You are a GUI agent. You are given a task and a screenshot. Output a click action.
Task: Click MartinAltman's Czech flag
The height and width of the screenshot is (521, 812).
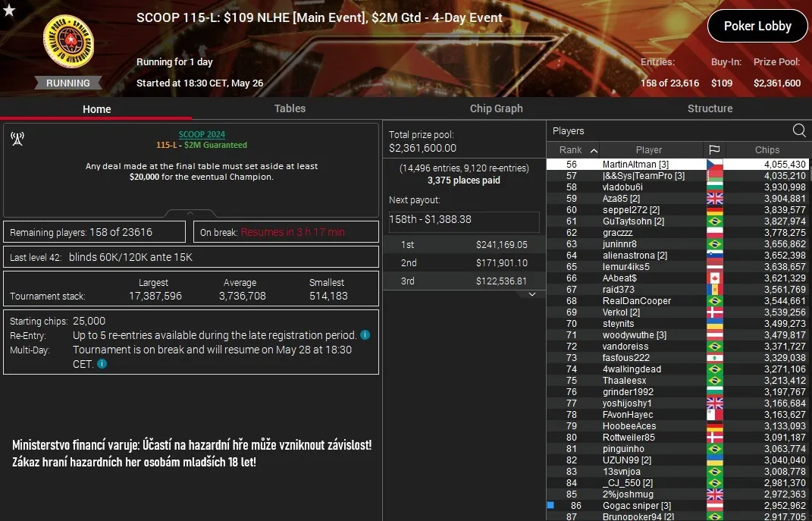[715, 164]
